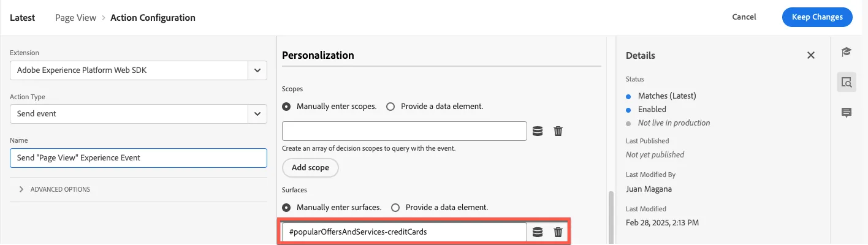Viewport: 868px width, 245px height.
Task: Click the Cancel button
Action: pyautogui.click(x=744, y=17)
